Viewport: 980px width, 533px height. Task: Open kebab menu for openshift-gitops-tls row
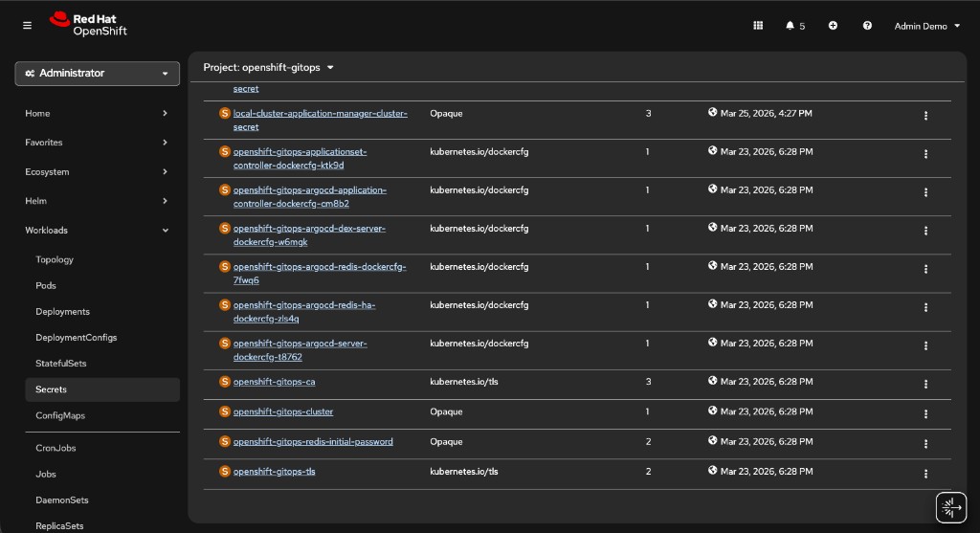[x=925, y=474]
